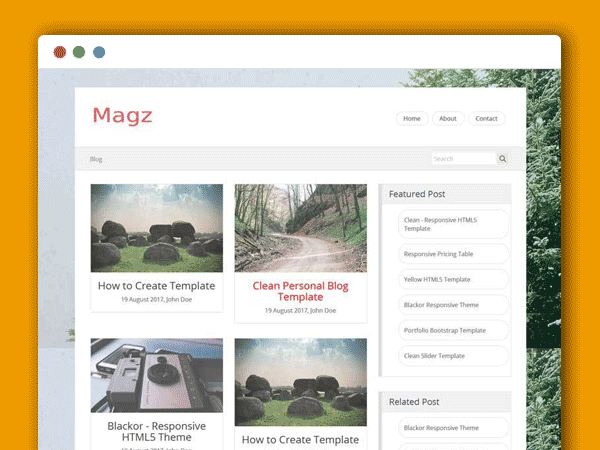Click the forest path post thumbnail
The width and height of the screenshot is (600, 450).
tap(300, 228)
